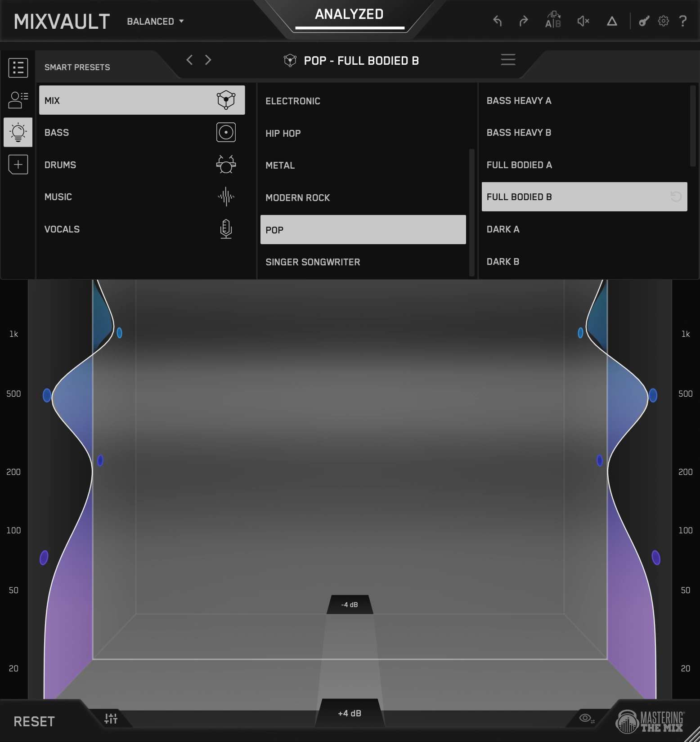
Task: Click the left 70 Hz EQ node
Action: pos(44,558)
